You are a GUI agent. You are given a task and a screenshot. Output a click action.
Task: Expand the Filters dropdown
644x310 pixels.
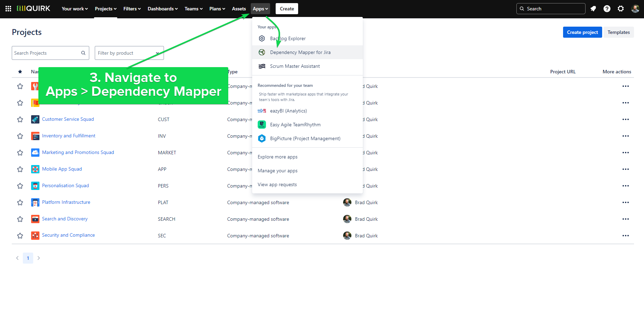click(x=132, y=9)
